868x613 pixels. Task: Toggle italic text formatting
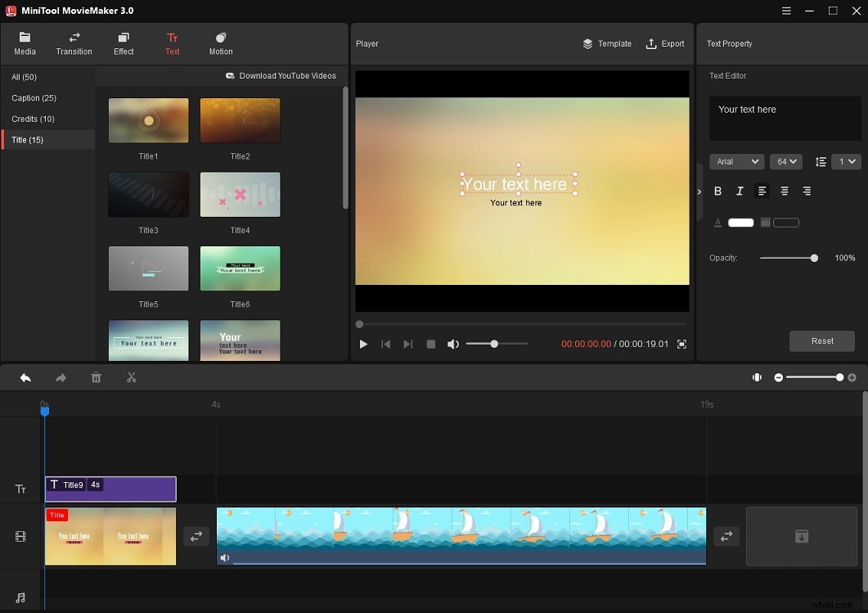click(740, 191)
